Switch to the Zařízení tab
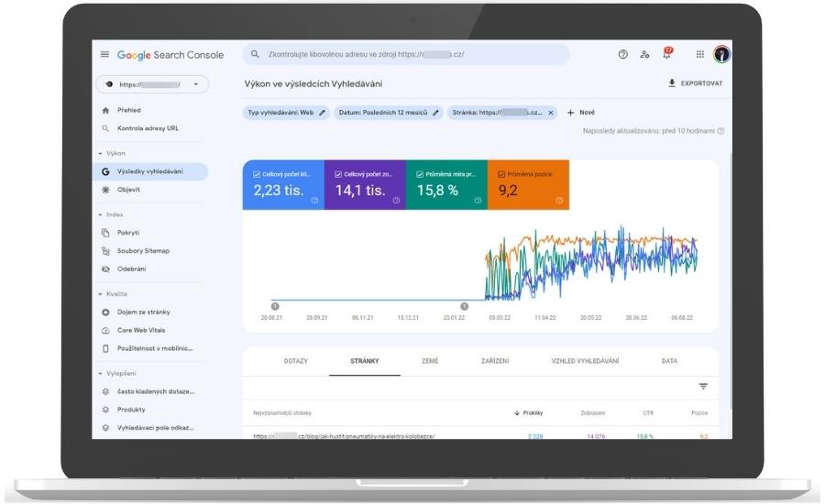 click(495, 361)
